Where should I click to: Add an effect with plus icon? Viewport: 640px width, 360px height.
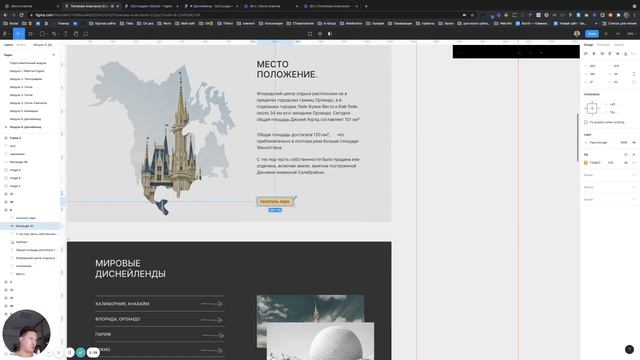[634, 187]
